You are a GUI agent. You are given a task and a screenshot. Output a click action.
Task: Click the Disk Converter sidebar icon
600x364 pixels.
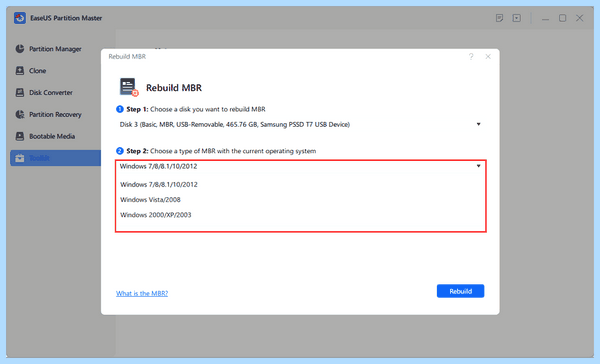20,93
